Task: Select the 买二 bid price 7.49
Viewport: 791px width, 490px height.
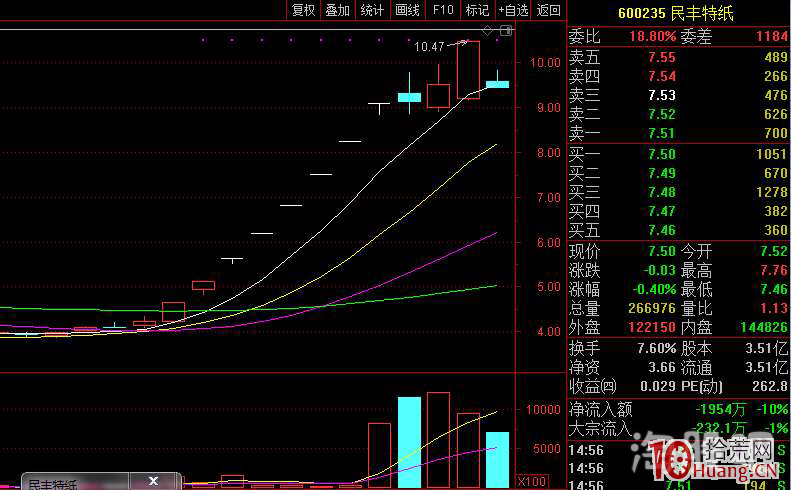Action: click(x=662, y=173)
